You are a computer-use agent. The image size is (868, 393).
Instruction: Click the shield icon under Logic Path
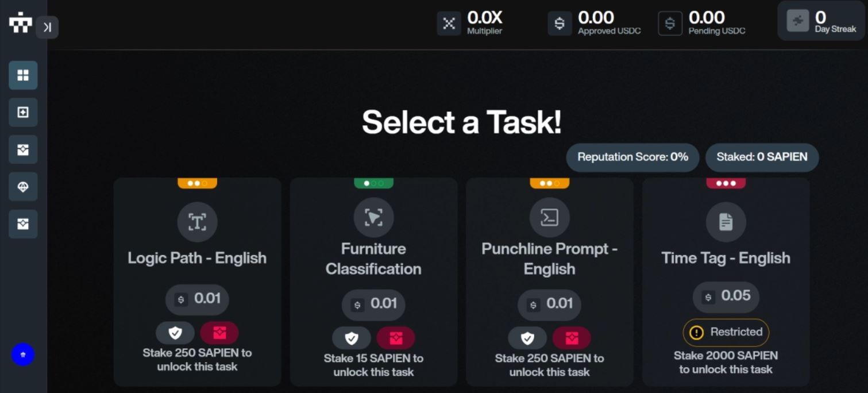pyautogui.click(x=175, y=333)
